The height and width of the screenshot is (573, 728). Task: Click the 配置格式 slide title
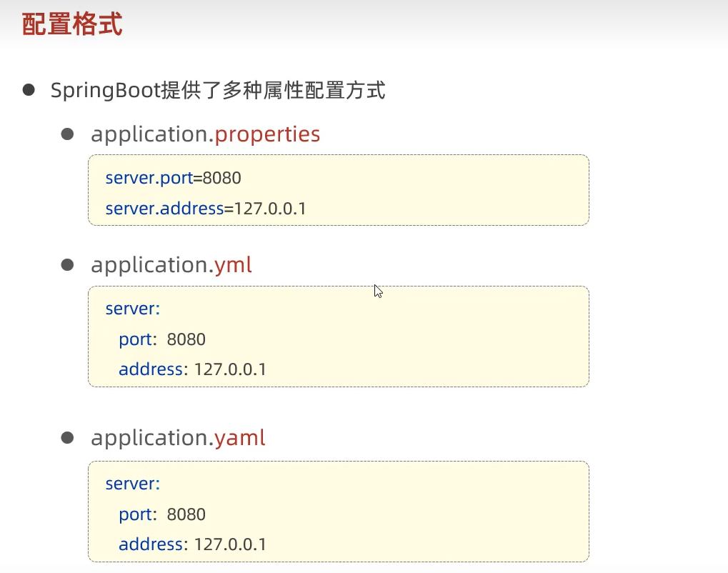pos(72,24)
